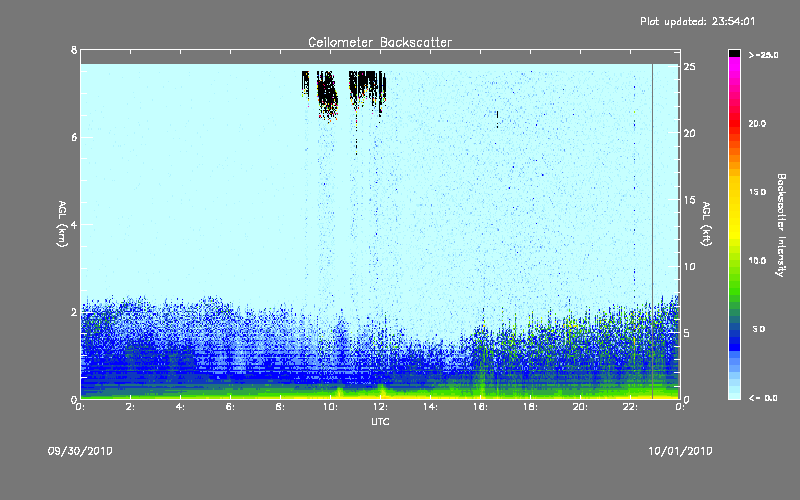Click the "10" tick on the kft axis
This screenshot has height=500, width=800.
[x=689, y=266]
